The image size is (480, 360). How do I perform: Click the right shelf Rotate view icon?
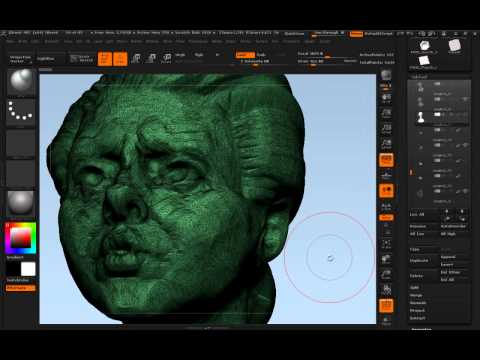(x=386, y=289)
